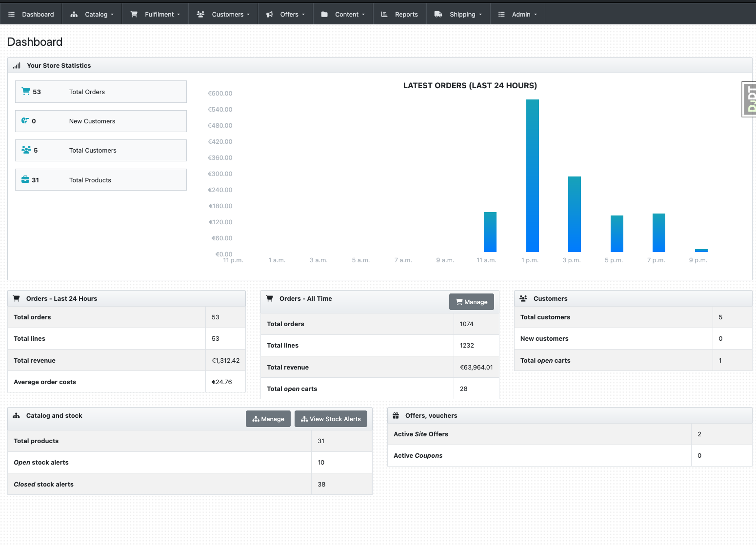The height and width of the screenshot is (546, 756).
Task: Select the New Customers statistic icon
Action: pyautogui.click(x=25, y=120)
